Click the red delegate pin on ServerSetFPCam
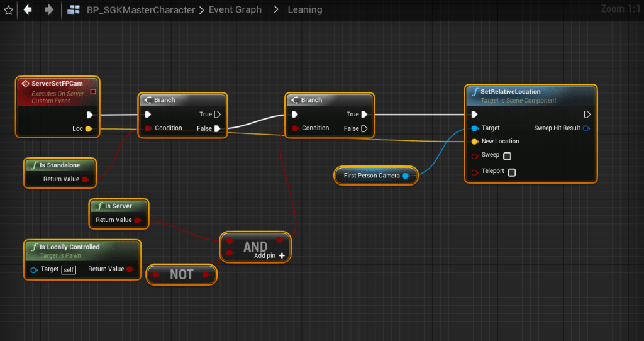The image size is (644, 341). [x=93, y=92]
